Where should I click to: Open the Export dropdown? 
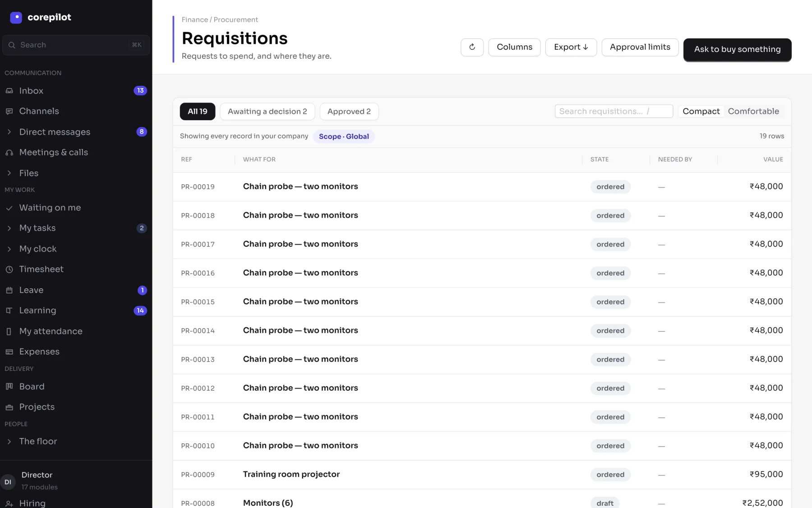tap(571, 47)
